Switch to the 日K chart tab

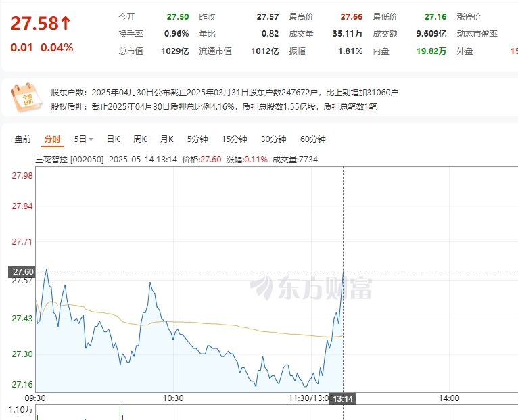[114, 139]
